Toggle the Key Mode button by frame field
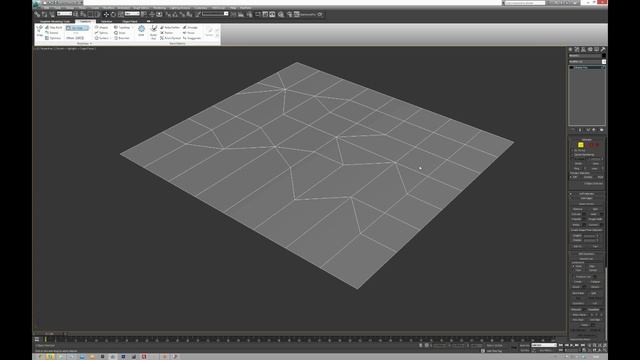Screen dimensions: 640x360 tap(560, 350)
